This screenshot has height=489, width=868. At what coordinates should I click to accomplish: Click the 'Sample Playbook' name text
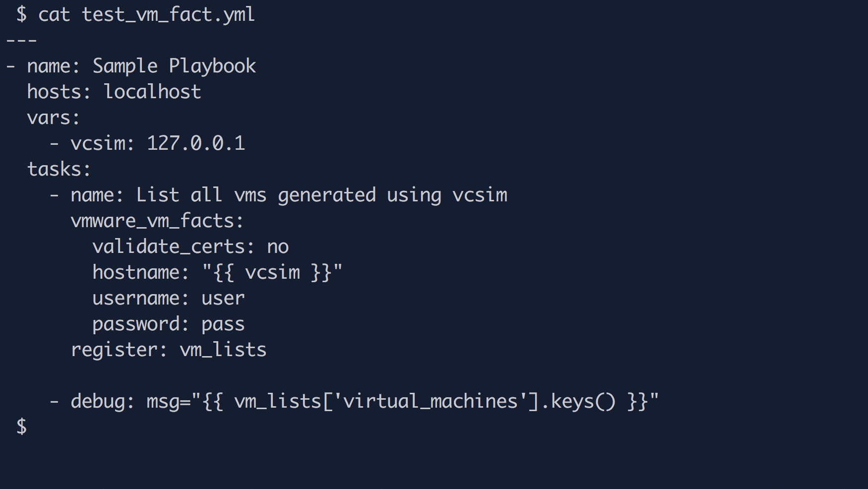pyautogui.click(x=174, y=66)
